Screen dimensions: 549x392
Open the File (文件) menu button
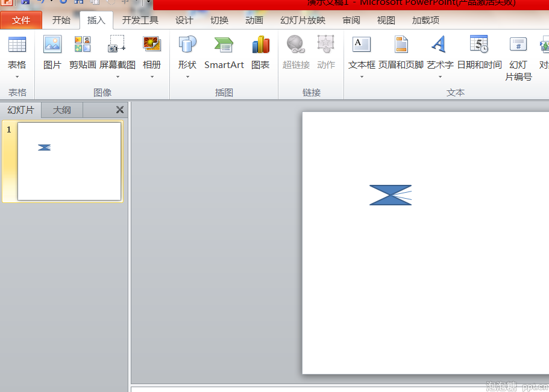[21, 20]
